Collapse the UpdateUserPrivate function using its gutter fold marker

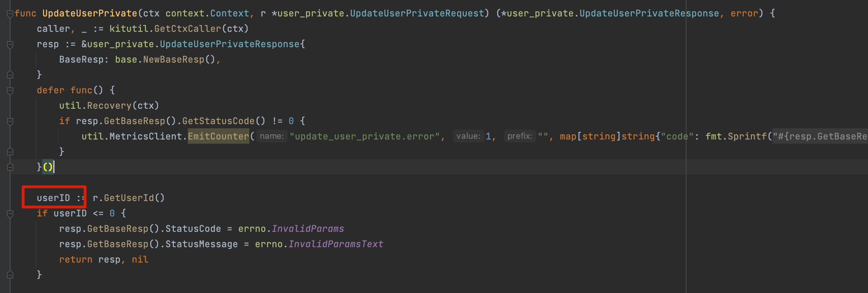point(10,14)
